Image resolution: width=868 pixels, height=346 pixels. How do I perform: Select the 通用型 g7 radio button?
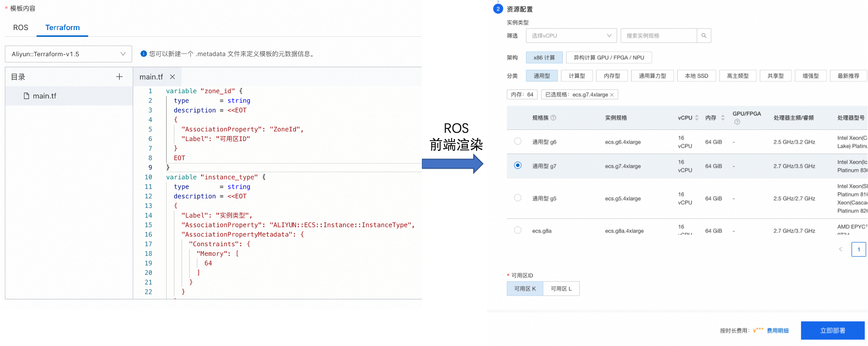coord(518,166)
